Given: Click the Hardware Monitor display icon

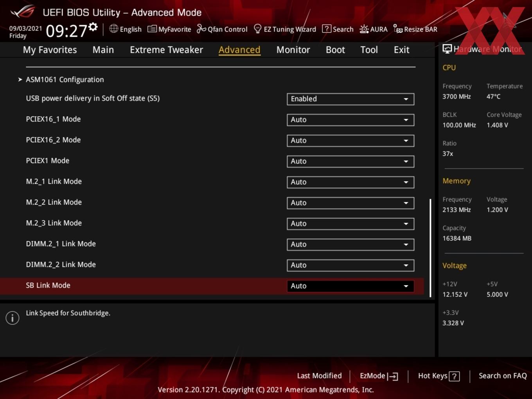Looking at the screenshot, I should click(x=447, y=49).
